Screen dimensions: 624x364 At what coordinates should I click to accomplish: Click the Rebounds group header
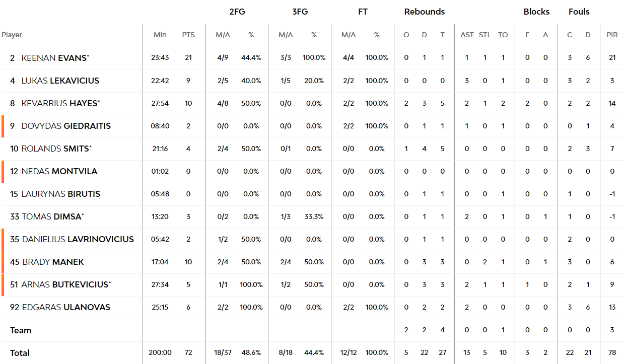[425, 12]
